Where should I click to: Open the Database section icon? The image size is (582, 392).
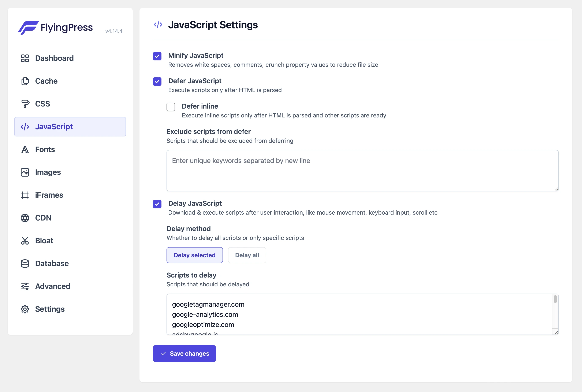tap(25, 263)
